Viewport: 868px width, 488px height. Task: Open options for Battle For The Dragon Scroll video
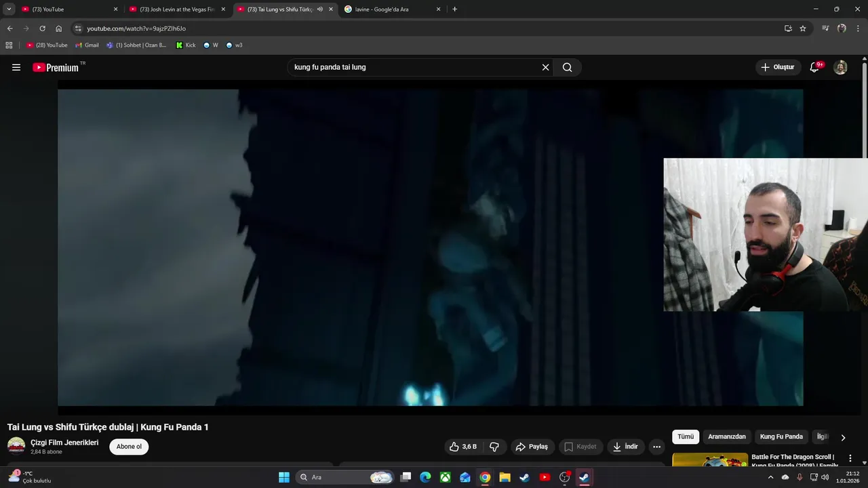[850, 459]
